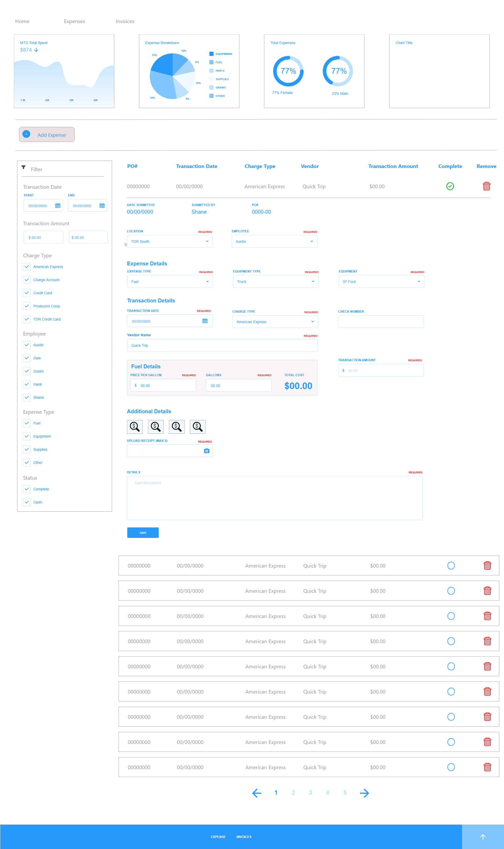Uncheck the American Express charge type filter
Viewport: 504px width, 849px height.
point(27,266)
